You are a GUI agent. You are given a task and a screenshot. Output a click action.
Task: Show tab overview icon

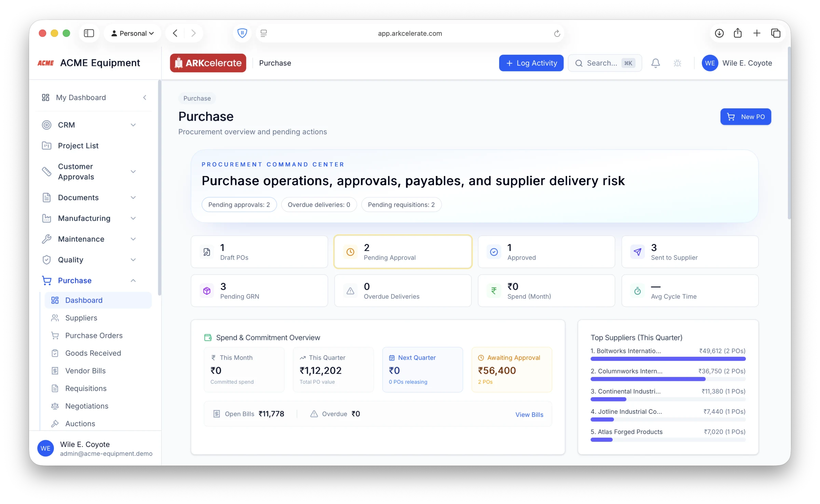click(776, 33)
